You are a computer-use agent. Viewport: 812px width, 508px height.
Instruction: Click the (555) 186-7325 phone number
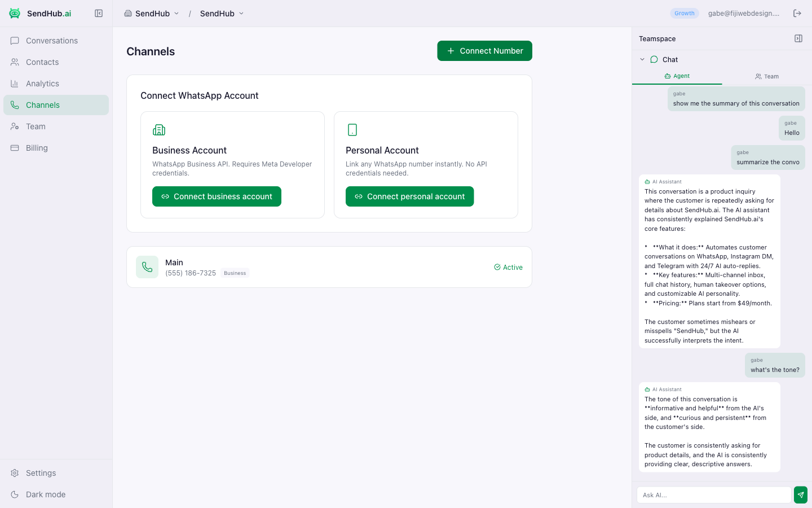point(191,273)
